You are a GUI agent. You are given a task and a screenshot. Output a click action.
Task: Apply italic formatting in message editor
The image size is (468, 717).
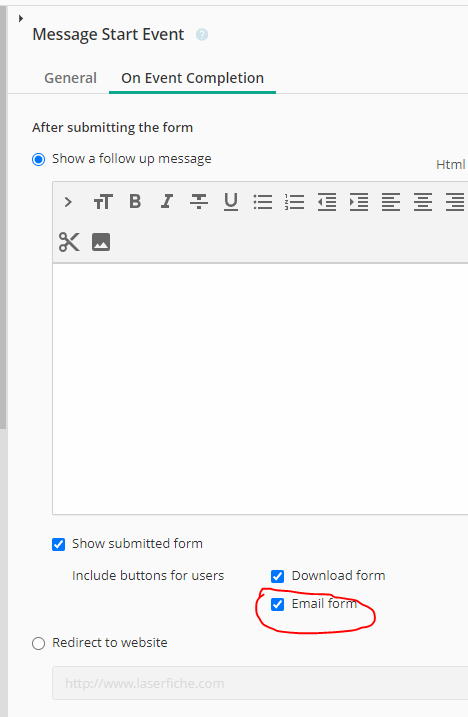coord(167,201)
